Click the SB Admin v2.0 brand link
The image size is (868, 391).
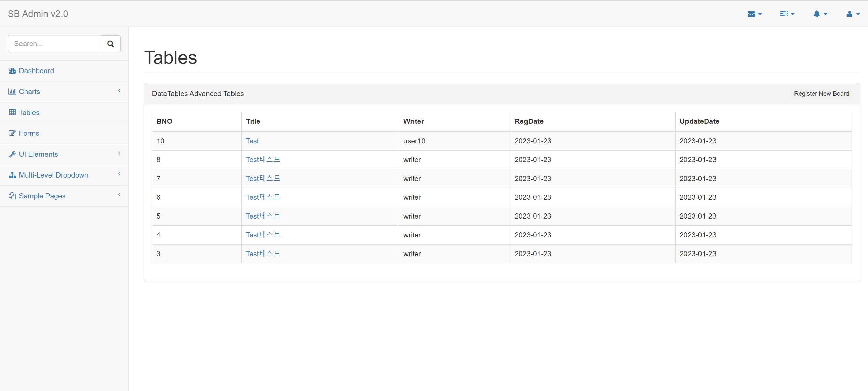point(38,14)
